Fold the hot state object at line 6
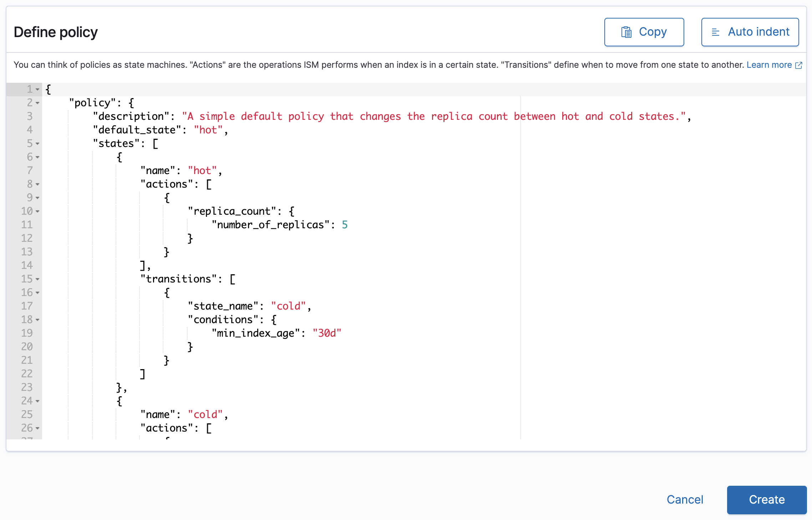Viewport: 812px width, 520px height. pyautogui.click(x=37, y=157)
